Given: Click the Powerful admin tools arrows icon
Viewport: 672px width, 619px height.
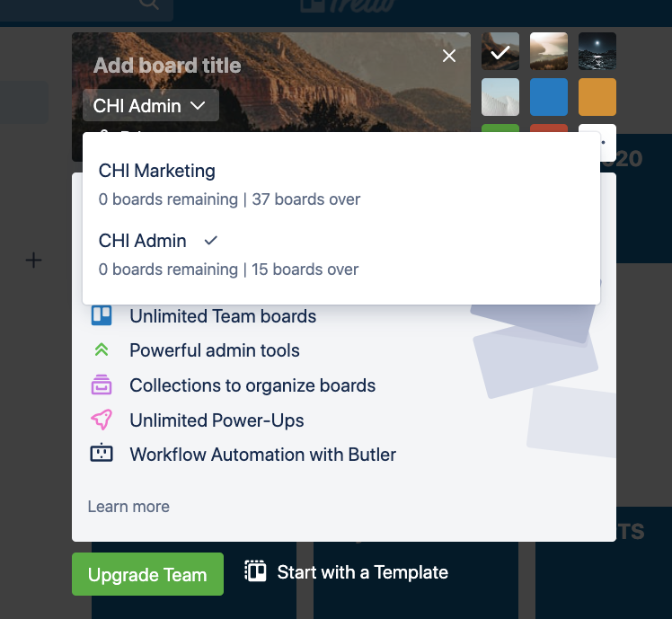Looking at the screenshot, I should coord(102,349).
